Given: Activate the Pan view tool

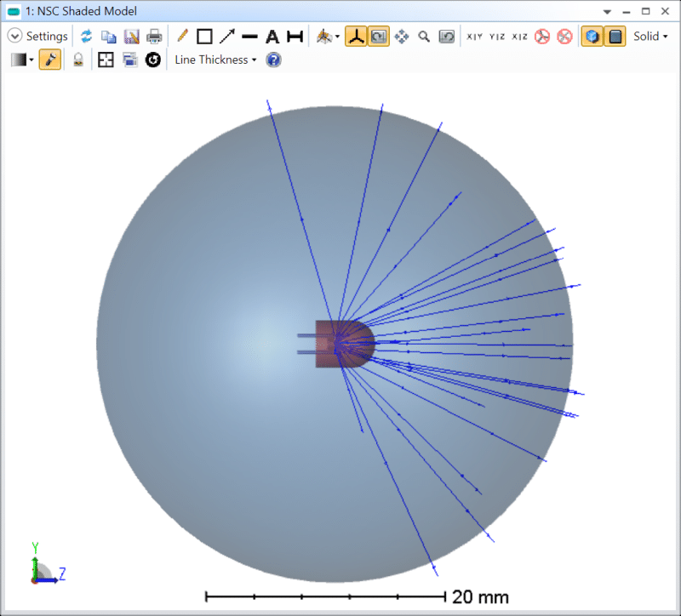Looking at the screenshot, I should coord(403,37).
